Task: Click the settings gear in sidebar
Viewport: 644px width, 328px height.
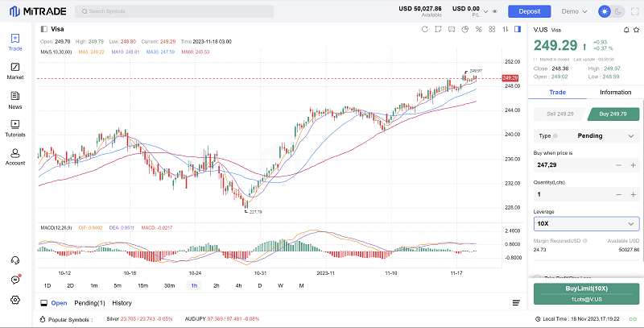Action: click(x=14, y=300)
